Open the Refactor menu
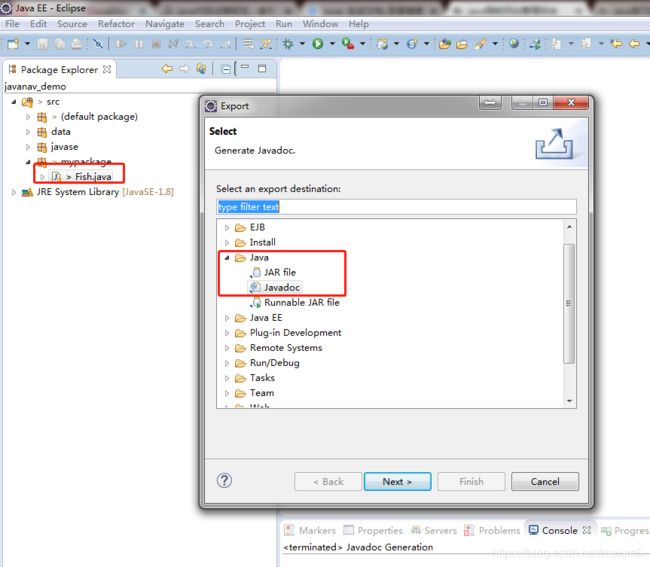This screenshot has width=650, height=567. click(116, 24)
